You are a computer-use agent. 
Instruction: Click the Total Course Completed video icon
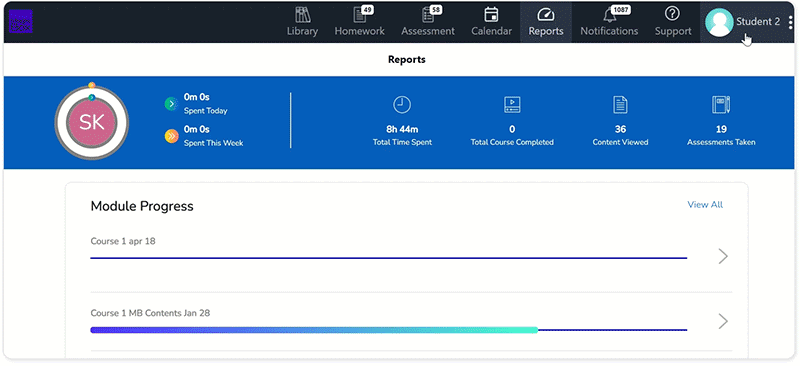[512, 105]
